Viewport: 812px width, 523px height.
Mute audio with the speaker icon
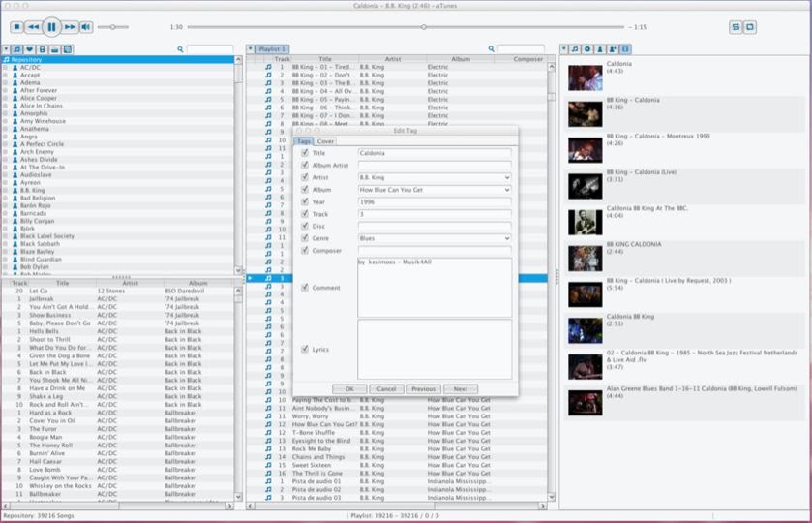(86, 27)
